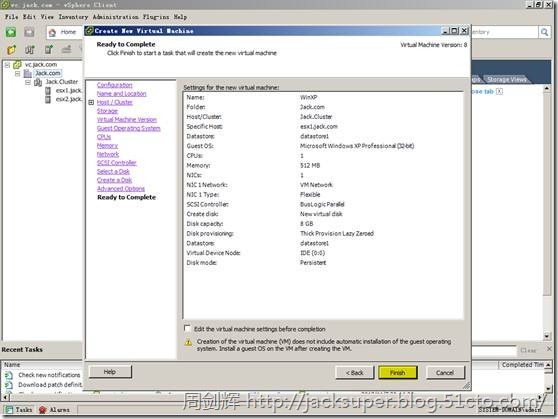Click the Cancel button
This screenshot has width=558, height=419.
coord(445,373)
